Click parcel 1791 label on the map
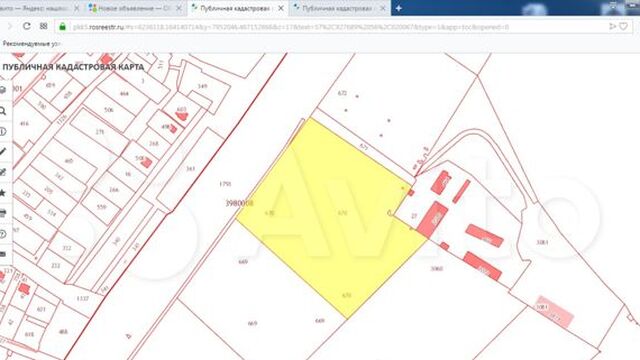This screenshot has width=640, height=360. [225, 184]
